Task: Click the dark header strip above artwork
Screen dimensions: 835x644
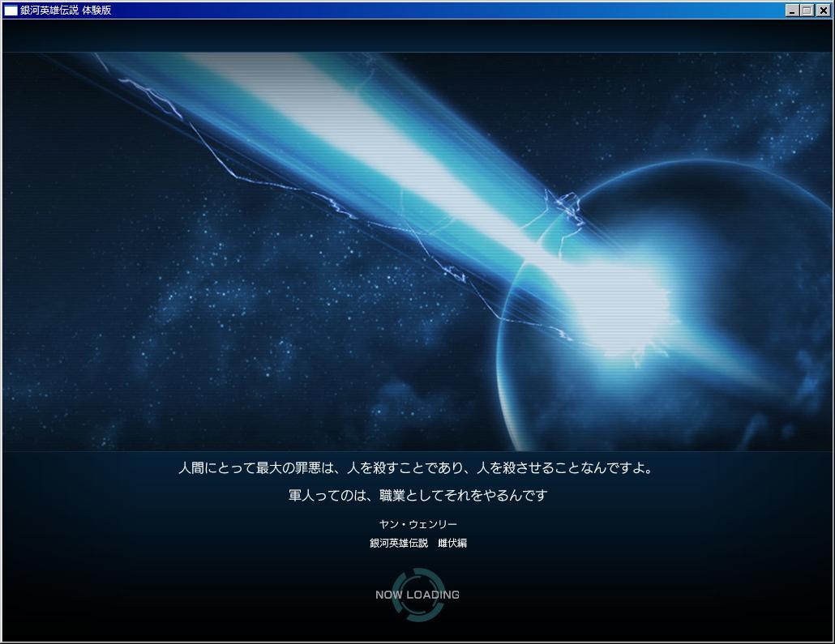Action: [x=417, y=36]
